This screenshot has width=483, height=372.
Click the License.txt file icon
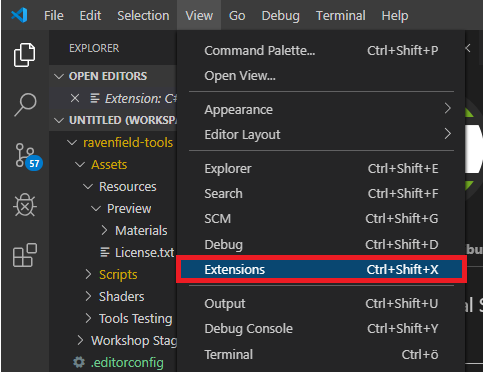tap(105, 252)
